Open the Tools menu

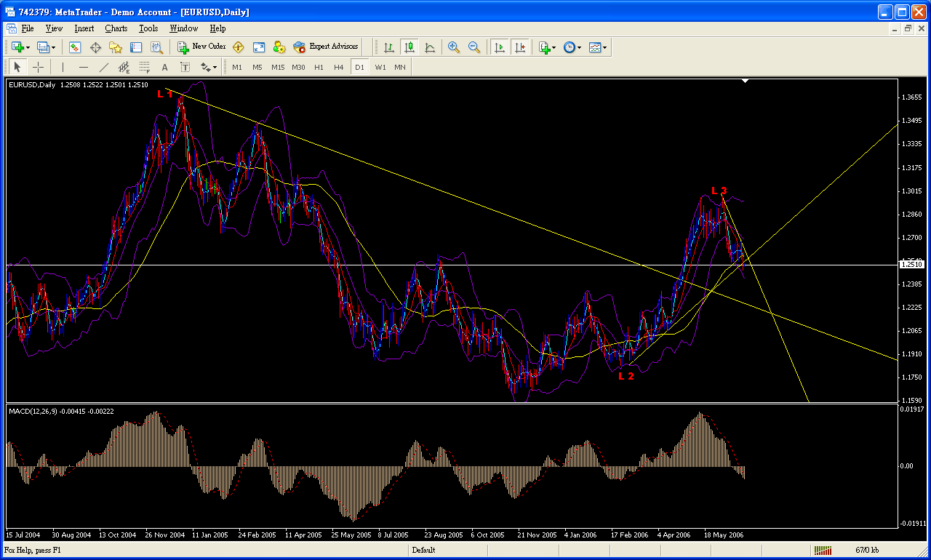tap(148, 28)
